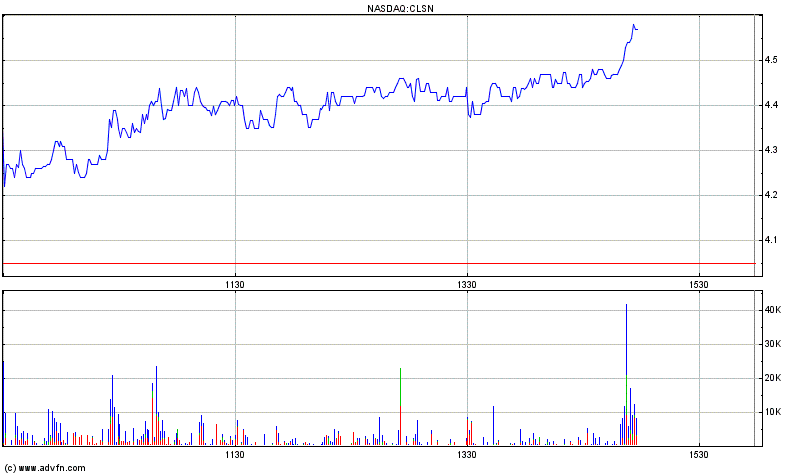Click the 4.1 price axis label

click(771, 240)
